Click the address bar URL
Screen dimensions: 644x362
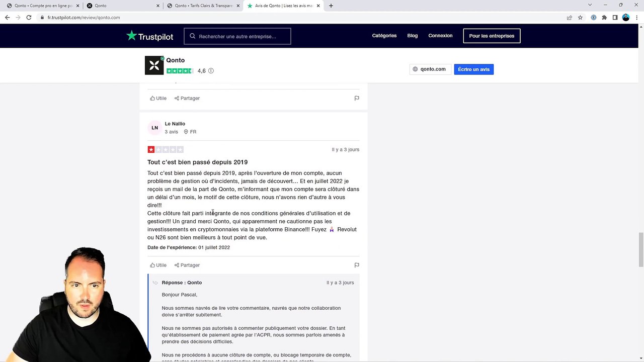click(84, 17)
